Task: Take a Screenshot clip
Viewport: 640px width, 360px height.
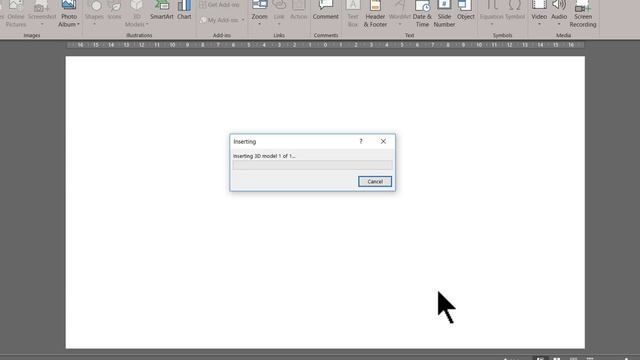Action: pyautogui.click(x=42, y=13)
